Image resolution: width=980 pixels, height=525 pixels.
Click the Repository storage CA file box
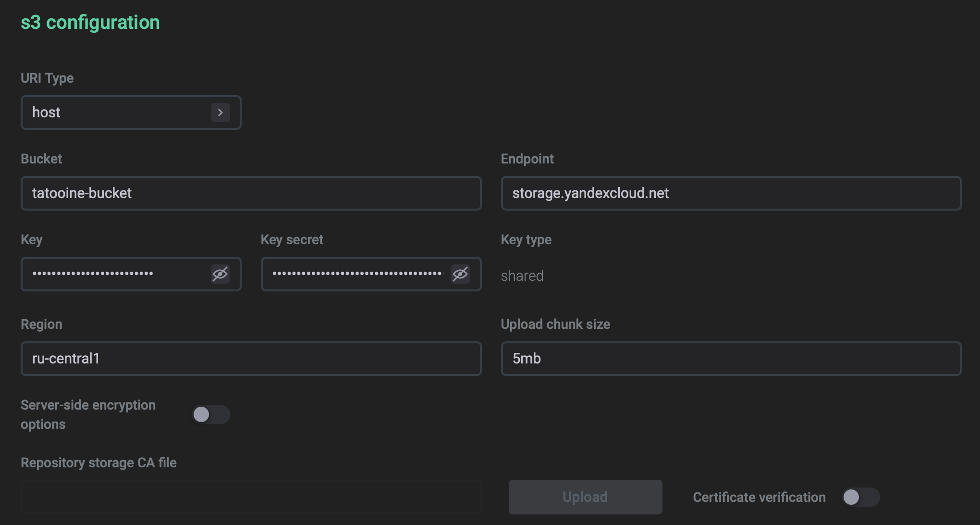click(251, 497)
